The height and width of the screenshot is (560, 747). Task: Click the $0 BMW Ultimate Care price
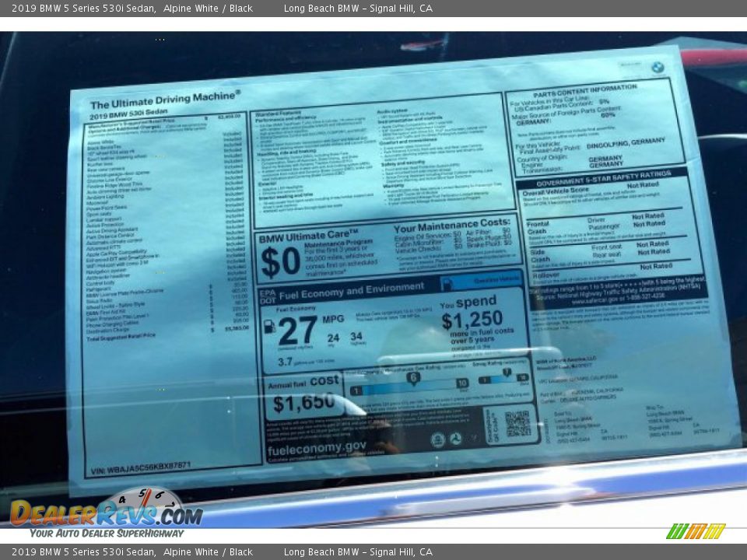click(x=280, y=262)
